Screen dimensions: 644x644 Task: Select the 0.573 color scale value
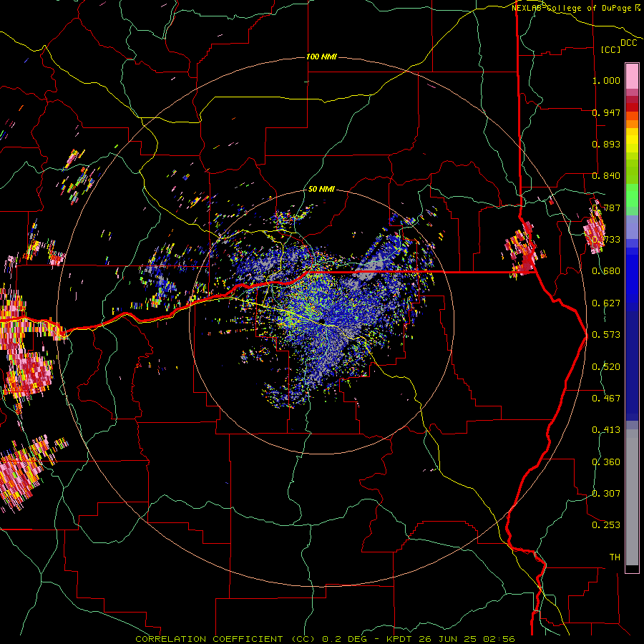pyautogui.click(x=606, y=335)
